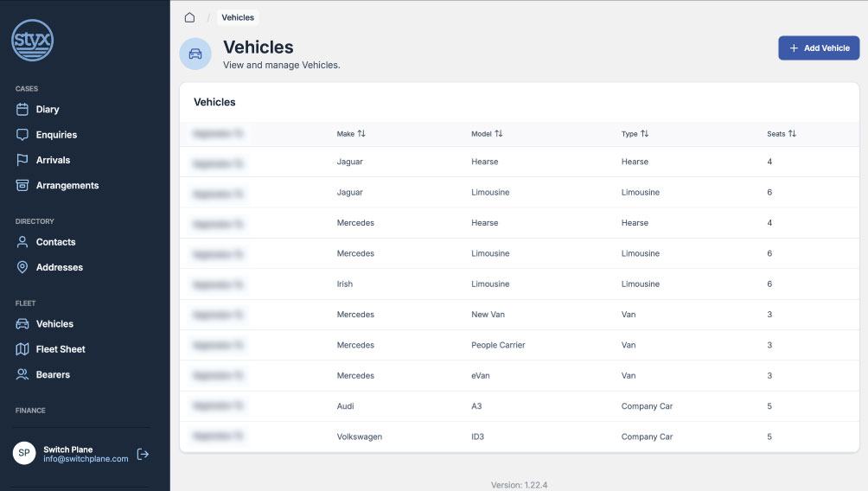The image size is (868, 491).
Task: Click the Arrivals flag icon
Action: click(x=22, y=160)
